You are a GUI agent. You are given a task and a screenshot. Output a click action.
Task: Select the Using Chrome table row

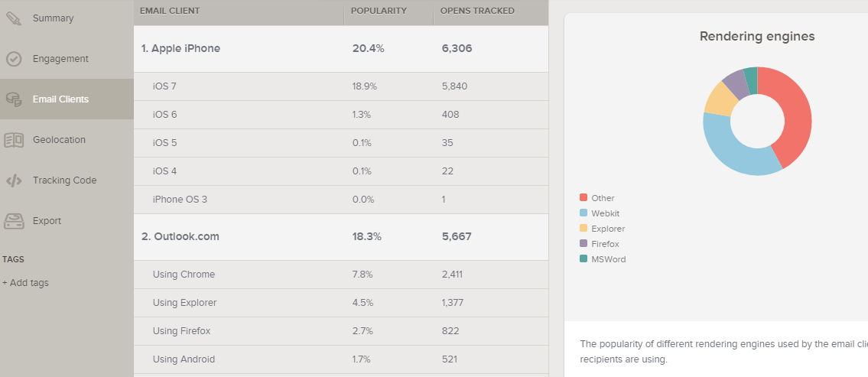341,275
